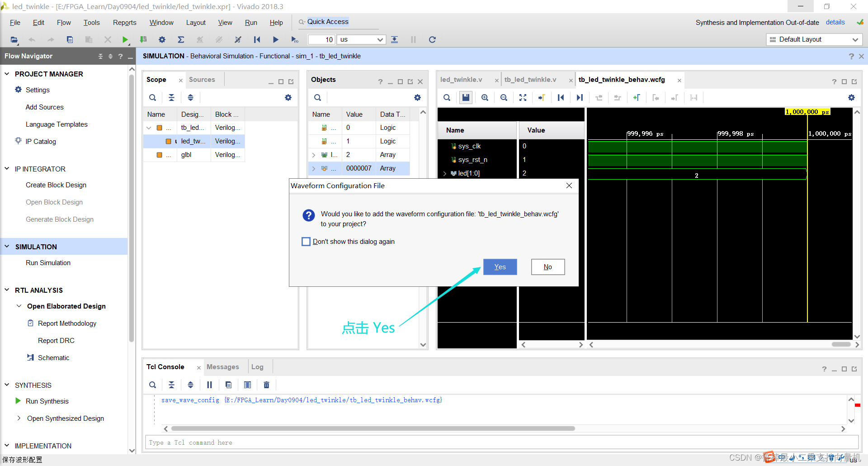Open the Reports menu

(x=124, y=23)
